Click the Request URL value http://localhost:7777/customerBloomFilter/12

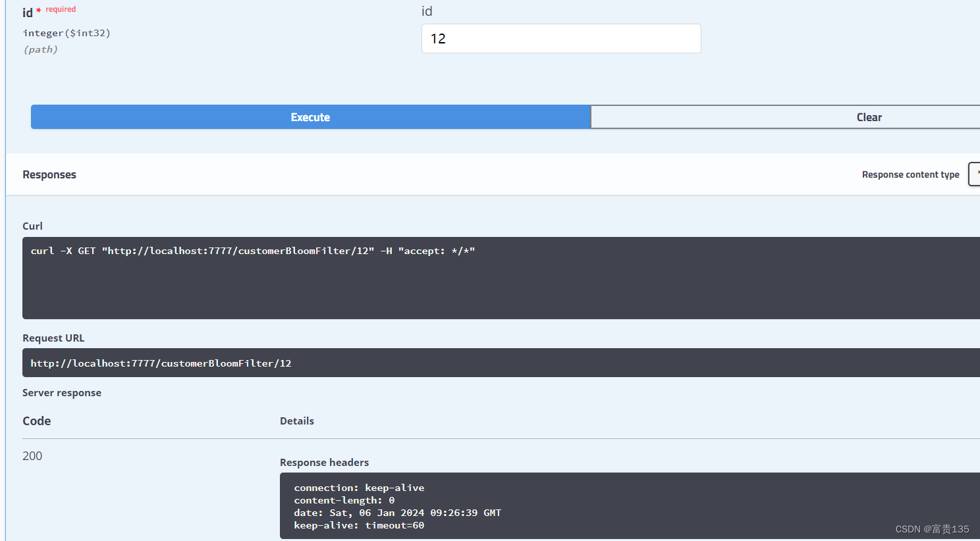[161, 363]
